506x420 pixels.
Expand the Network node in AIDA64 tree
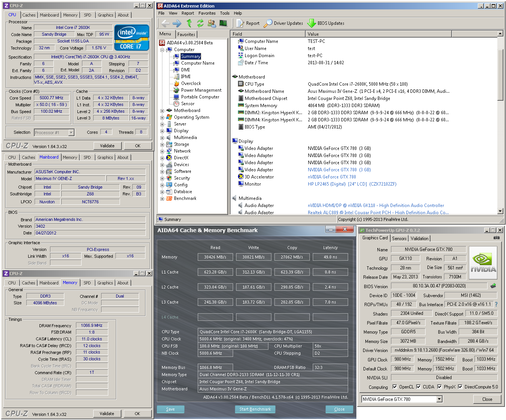[x=162, y=151]
